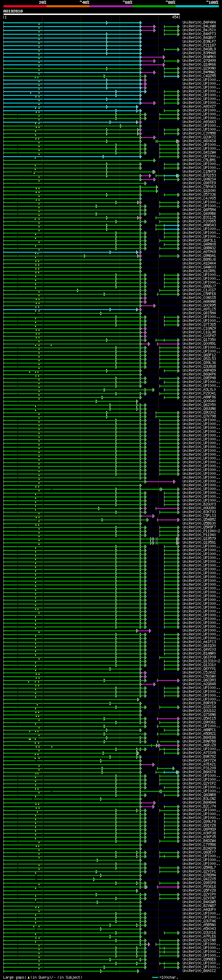The width and height of the screenshot is (222, 980).
Task: Open hit UniRef100_Q19579
Action: (199, 539)
